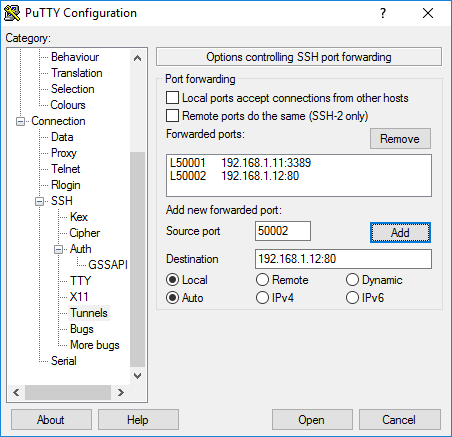This screenshot has width=452, height=437.
Task: Collapse the Auth tree node
Action: coord(59,249)
